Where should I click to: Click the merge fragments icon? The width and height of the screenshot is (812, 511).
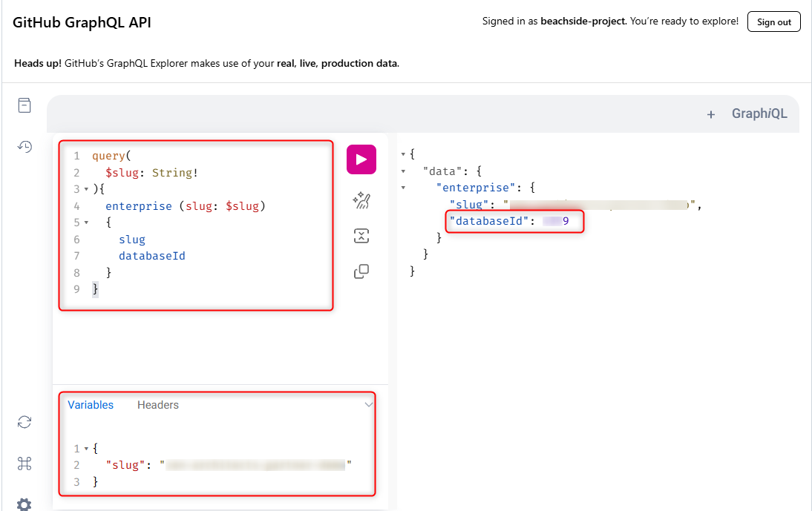tap(361, 236)
